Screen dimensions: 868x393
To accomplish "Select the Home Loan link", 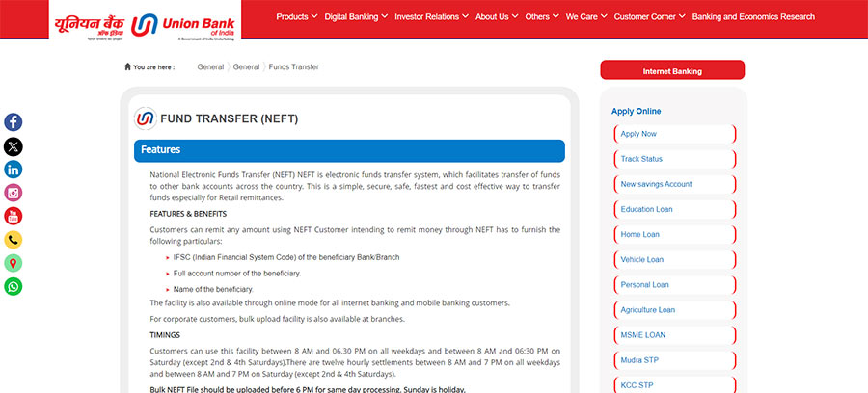I will (675, 234).
